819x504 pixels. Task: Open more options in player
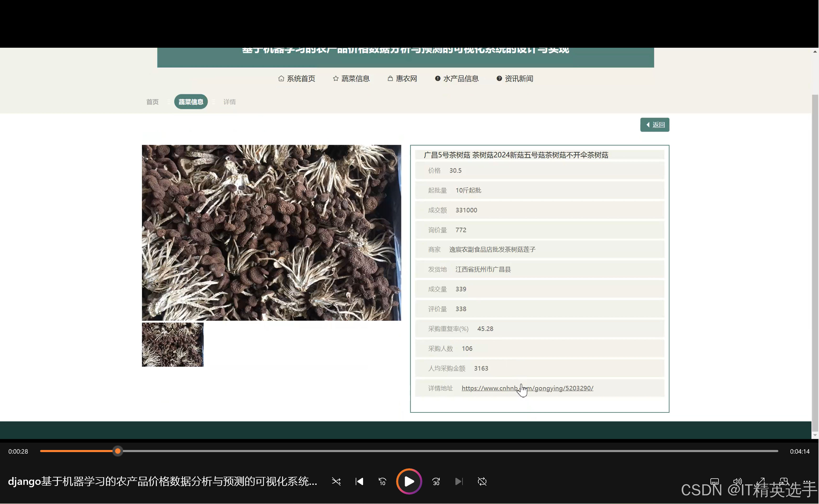click(x=807, y=481)
